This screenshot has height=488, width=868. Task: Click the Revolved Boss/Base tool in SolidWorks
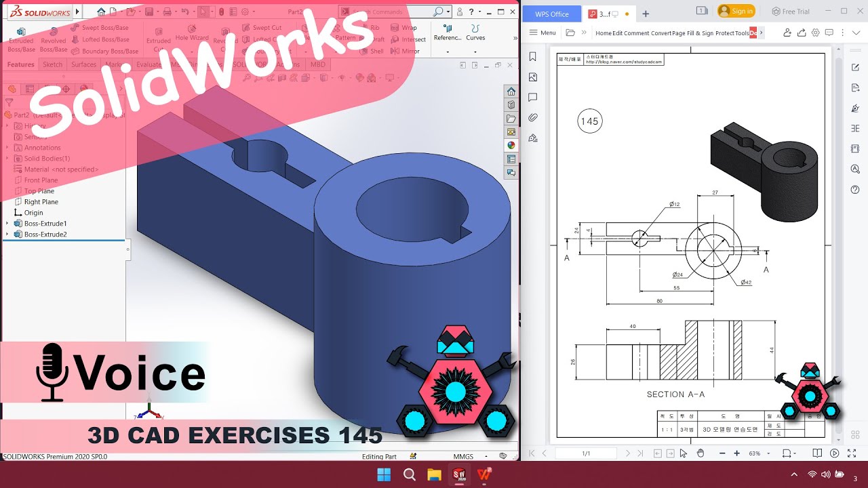coord(54,40)
